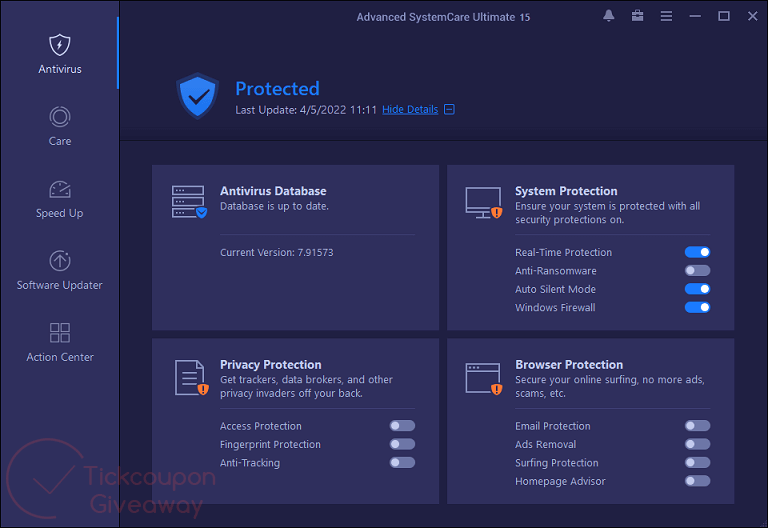Click the Surfing Protection label
768x528 pixels.
coord(556,463)
